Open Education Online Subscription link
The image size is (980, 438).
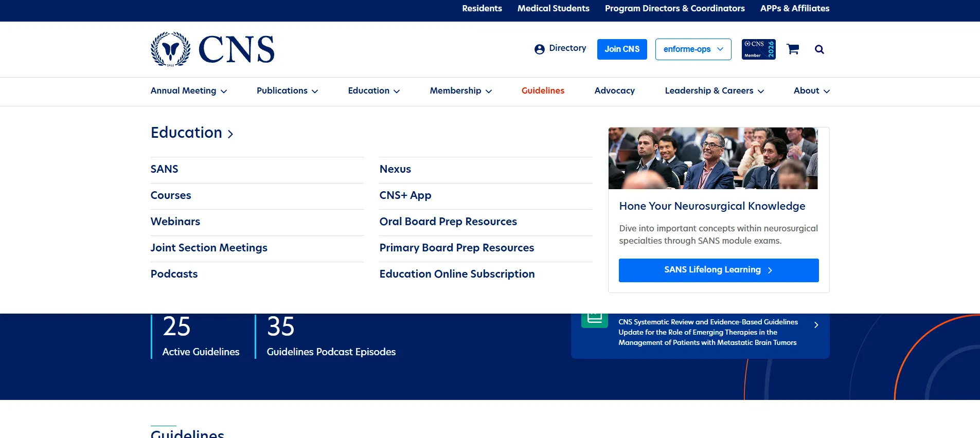[457, 274]
